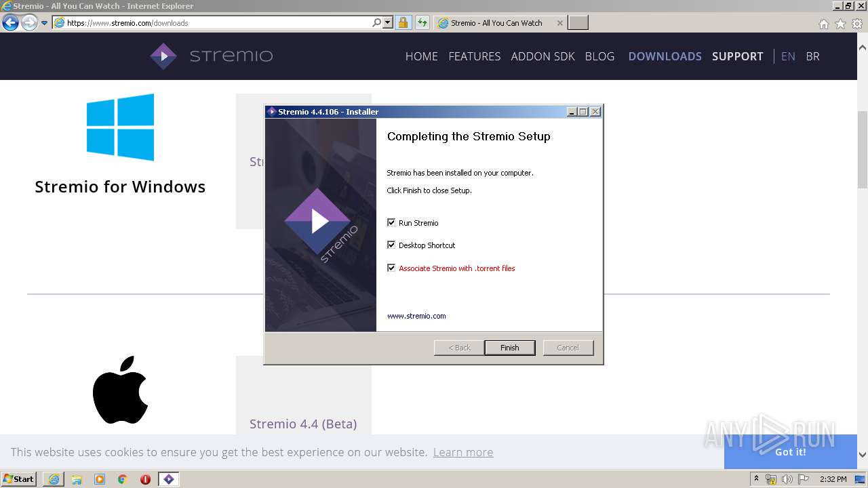Click the taskbar clock showing 2:32 PM
This screenshot has height=488, width=868.
coord(833,479)
